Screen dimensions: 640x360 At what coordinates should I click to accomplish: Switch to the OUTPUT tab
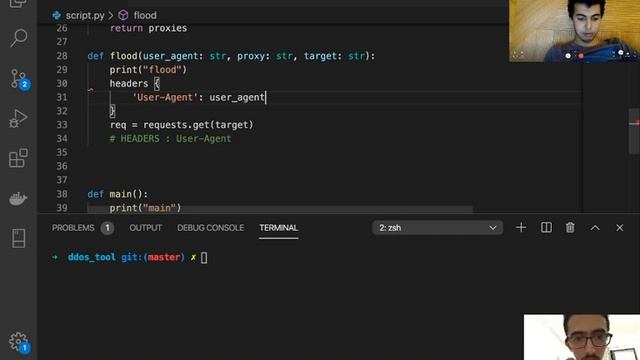click(145, 228)
